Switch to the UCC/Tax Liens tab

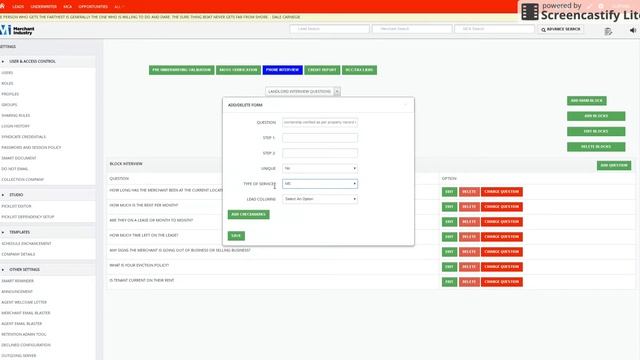tap(359, 70)
